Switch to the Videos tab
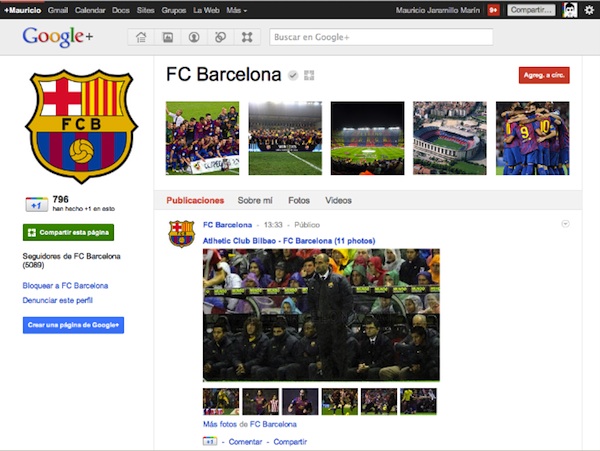Viewport: 600px width, 451px height. click(338, 200)
